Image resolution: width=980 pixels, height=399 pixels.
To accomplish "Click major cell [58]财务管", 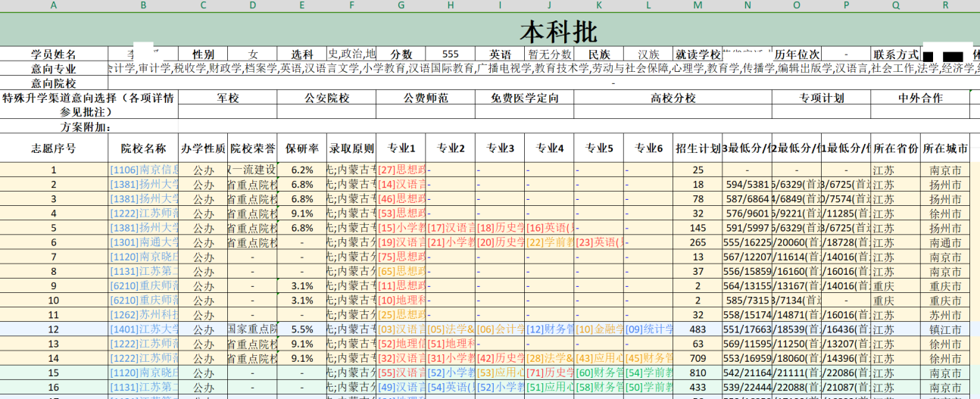I will [600, 387].
